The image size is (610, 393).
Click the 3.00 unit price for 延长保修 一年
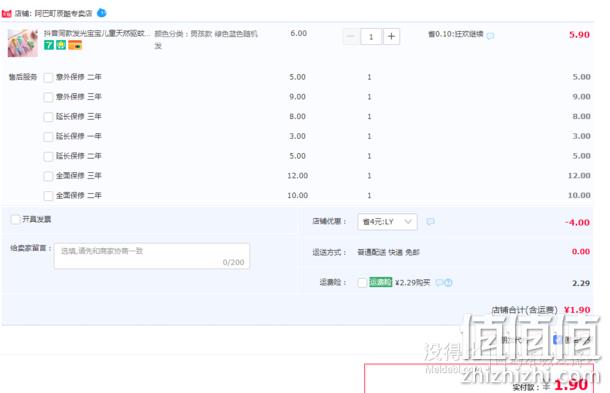pyautogui.click(x=297, y=136)
